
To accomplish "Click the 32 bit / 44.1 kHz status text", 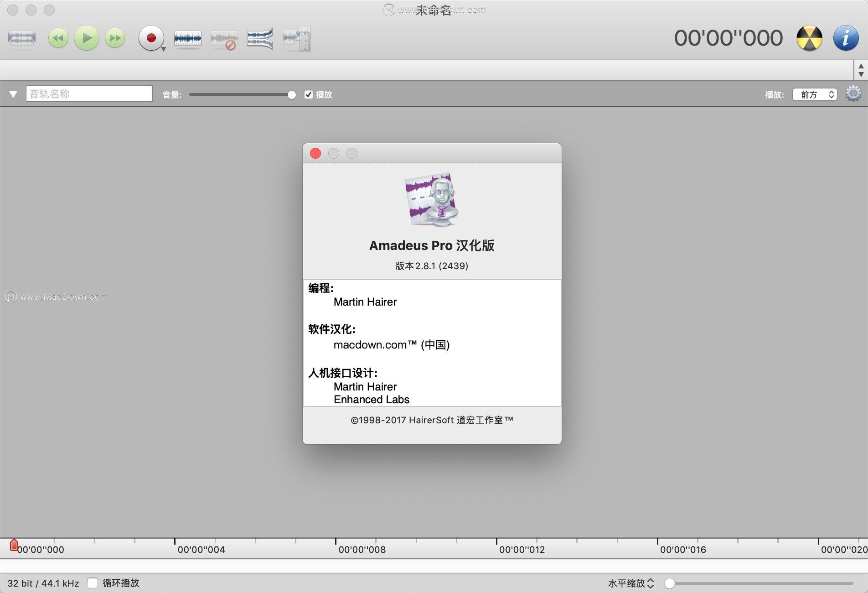I will pyautogui.click(x=43, y=583).
